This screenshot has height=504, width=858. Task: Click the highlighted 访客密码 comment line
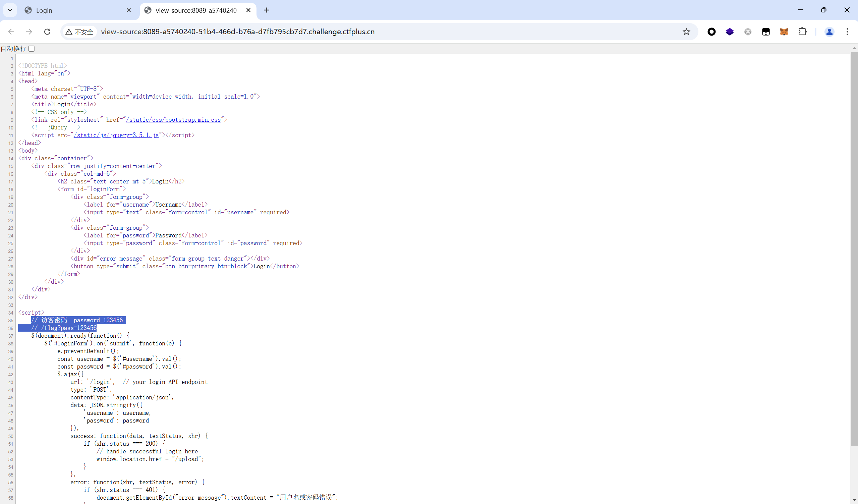pos(78,320)
